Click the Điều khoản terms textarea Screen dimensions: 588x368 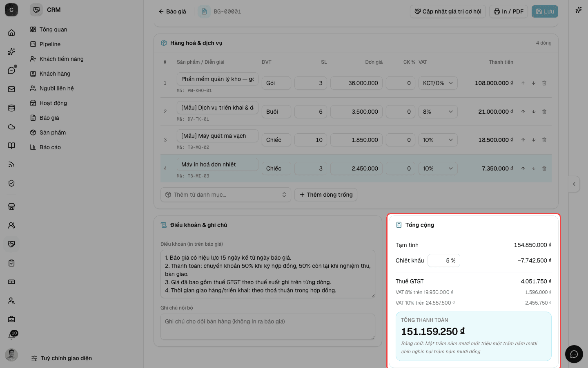(268, 274)
